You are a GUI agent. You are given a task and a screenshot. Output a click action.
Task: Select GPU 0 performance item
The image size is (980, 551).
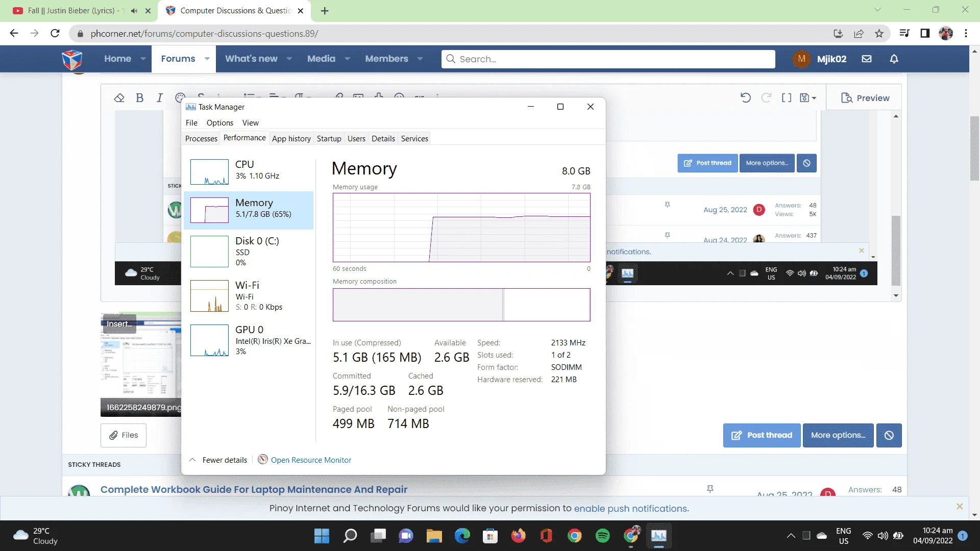(x=249, y=340)
